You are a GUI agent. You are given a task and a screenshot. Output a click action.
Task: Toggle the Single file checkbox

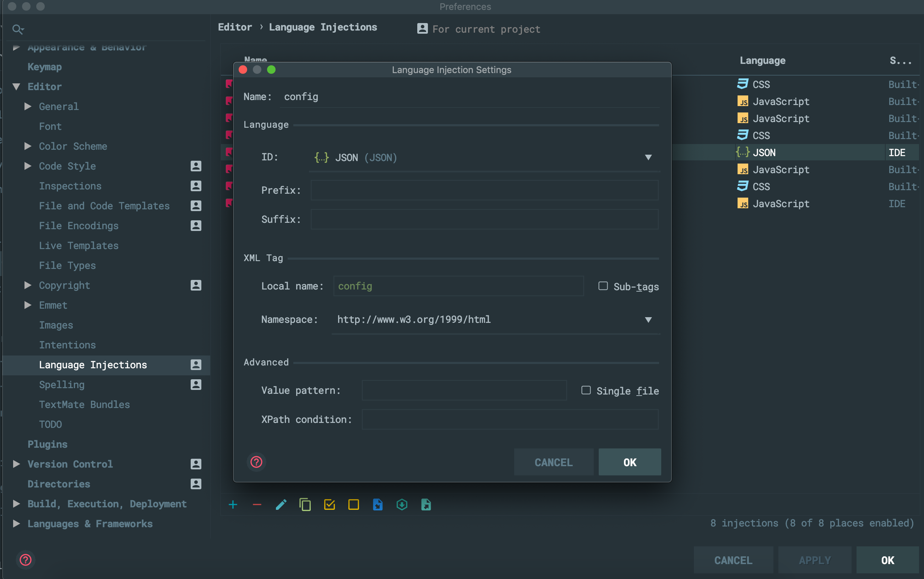click(586, 390)
